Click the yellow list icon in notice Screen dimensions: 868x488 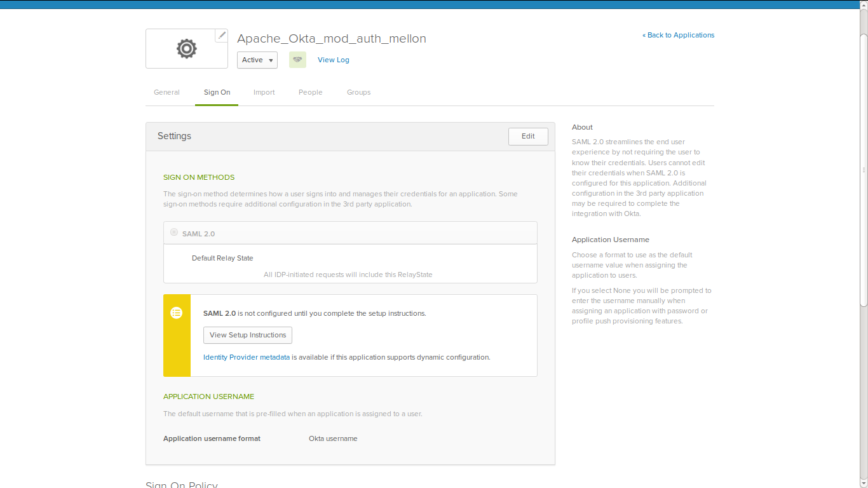[177, 313]
